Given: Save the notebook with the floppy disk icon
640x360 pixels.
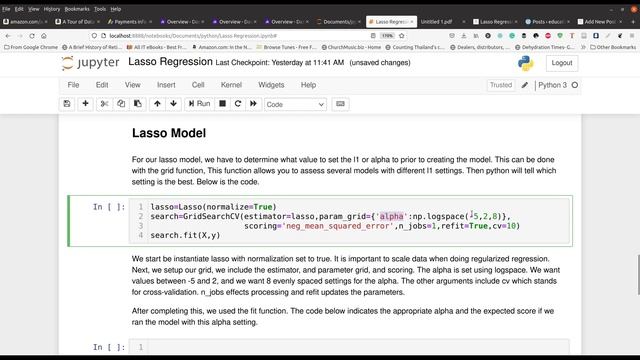Looking at the screenshot, I should pos(67,104).
